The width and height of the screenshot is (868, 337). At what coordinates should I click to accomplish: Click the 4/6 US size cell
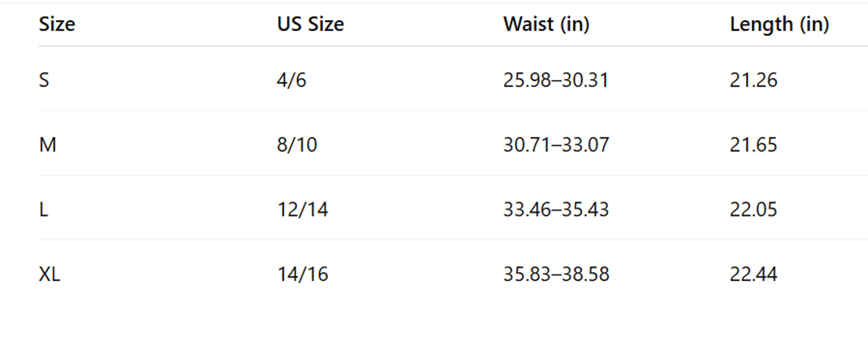[x=291, y=80]
